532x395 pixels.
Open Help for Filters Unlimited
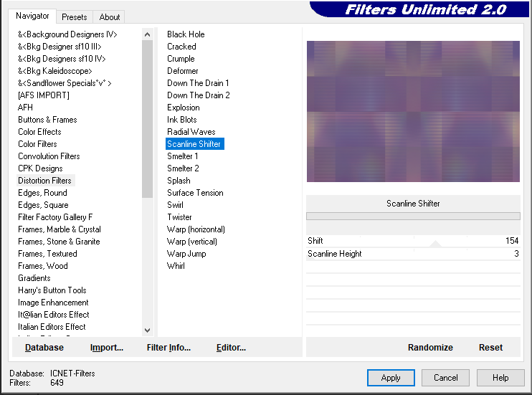coord(500,378)
